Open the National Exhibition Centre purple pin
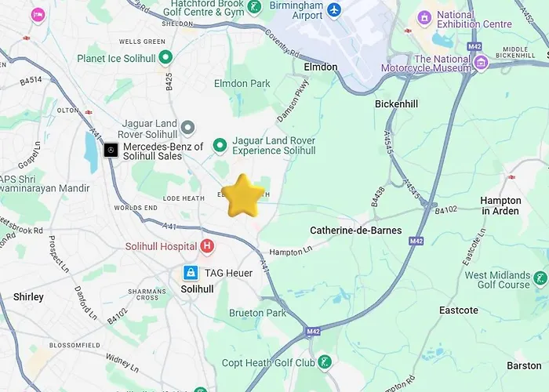Screen dimensions: 549x392 click(424, 18)
